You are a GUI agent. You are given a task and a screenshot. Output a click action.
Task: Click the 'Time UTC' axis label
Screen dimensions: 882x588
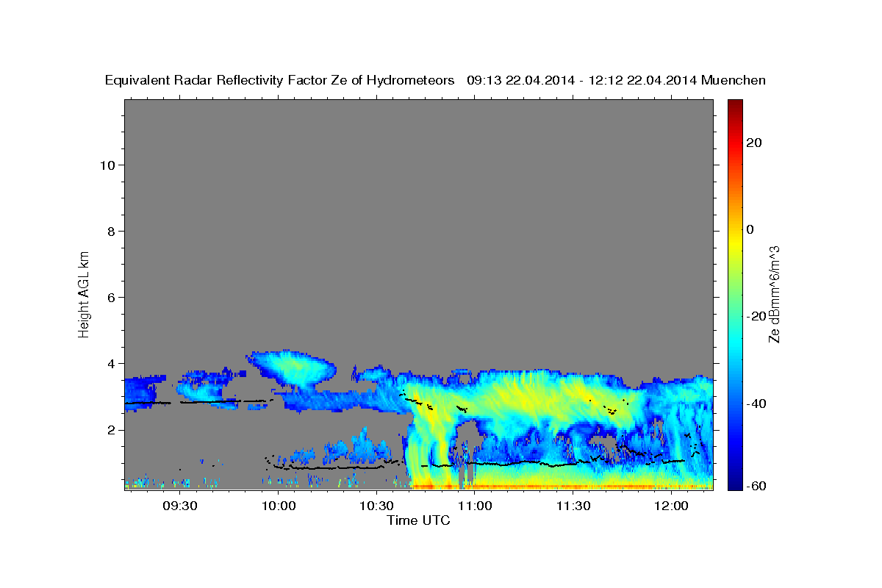418,520
